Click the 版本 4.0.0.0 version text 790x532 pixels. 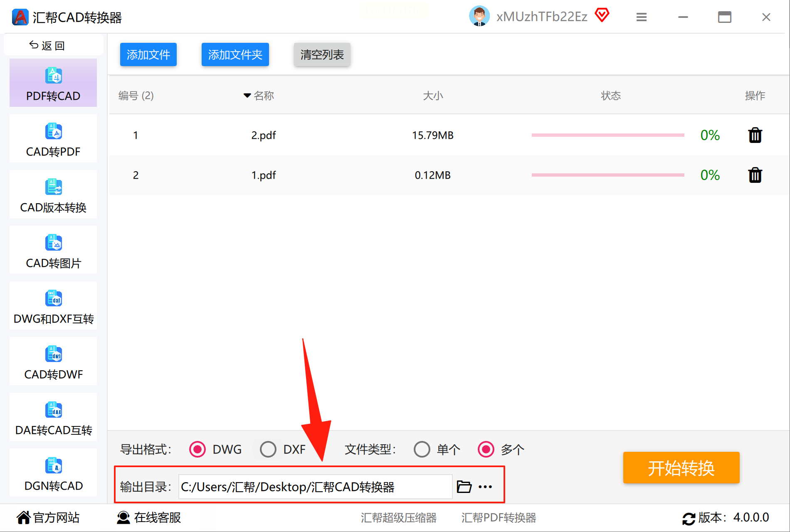[x=733, y=517]
